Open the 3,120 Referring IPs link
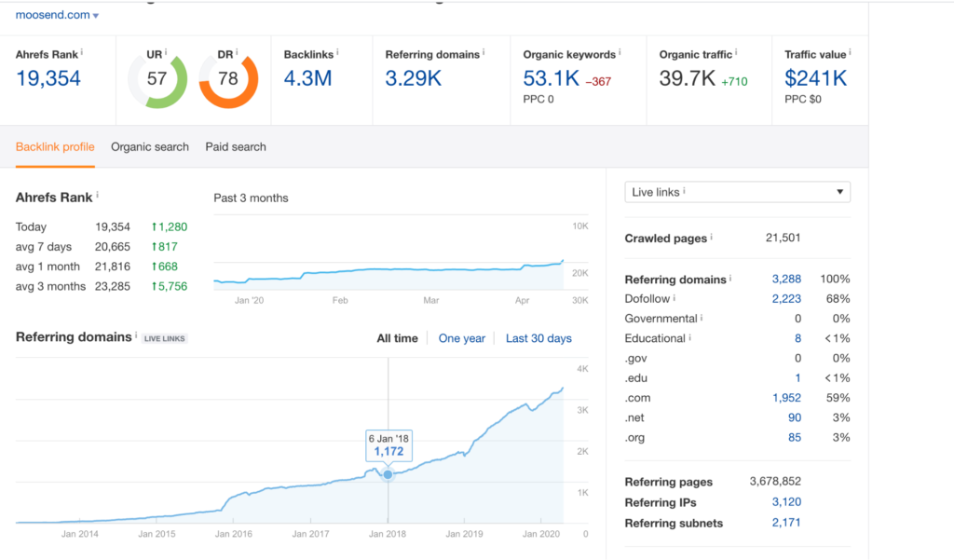The image size is (954, 560). coord(786,502)
